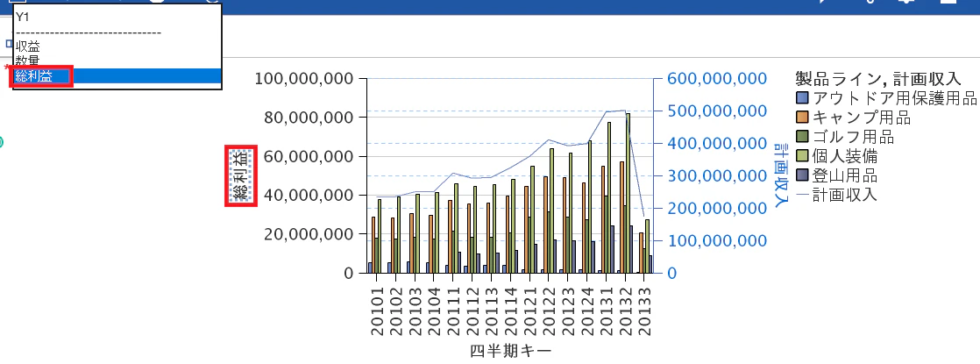Click the 20112 quarter label
980x364 pixels.
472,310
